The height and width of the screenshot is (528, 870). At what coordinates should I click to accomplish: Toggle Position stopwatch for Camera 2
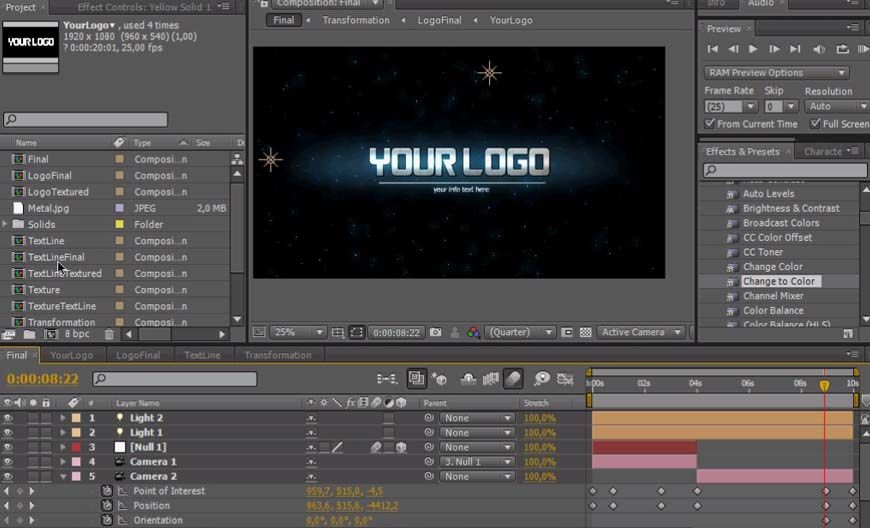(x=107, y=505)
